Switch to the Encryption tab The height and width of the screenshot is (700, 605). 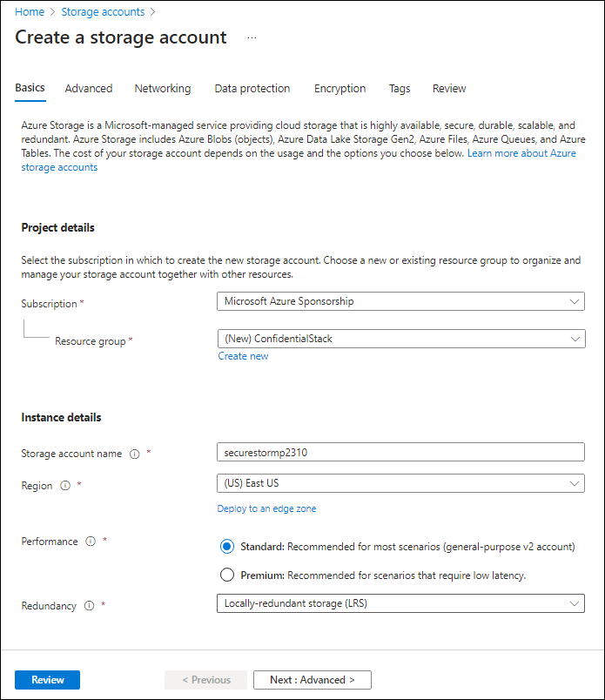(339, 88)
